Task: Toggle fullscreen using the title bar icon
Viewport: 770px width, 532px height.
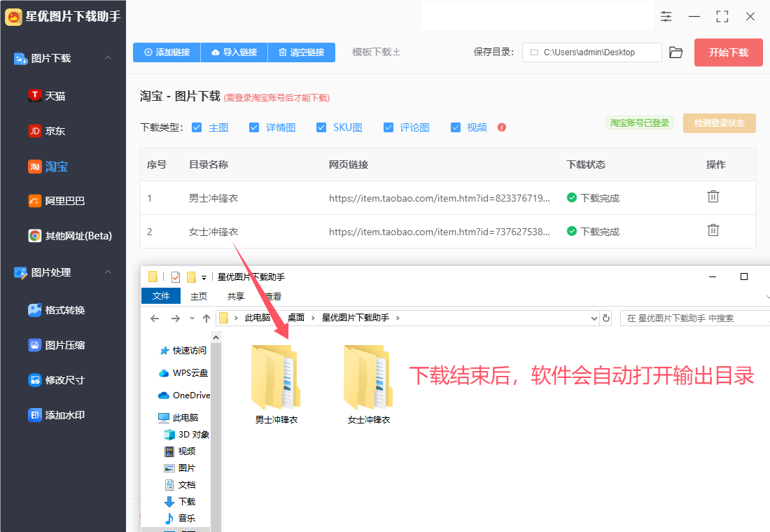Action: click(x=722, y=16)
